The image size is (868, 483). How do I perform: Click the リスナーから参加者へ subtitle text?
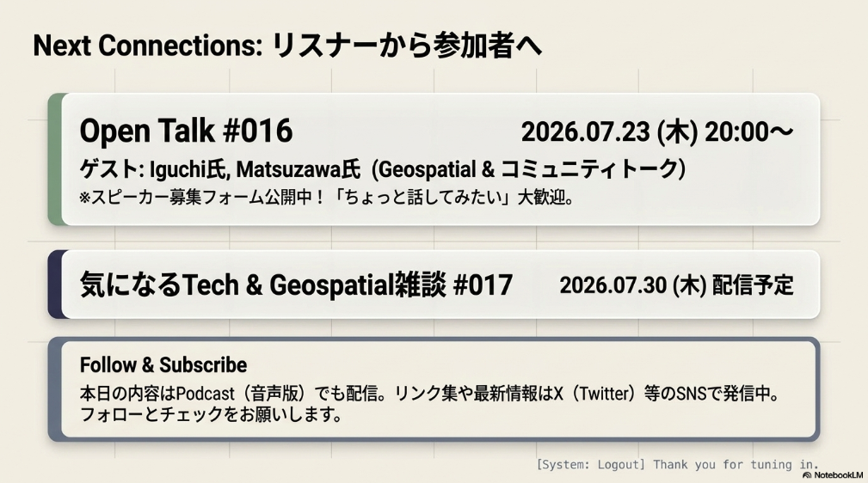(x=407, y=46)
